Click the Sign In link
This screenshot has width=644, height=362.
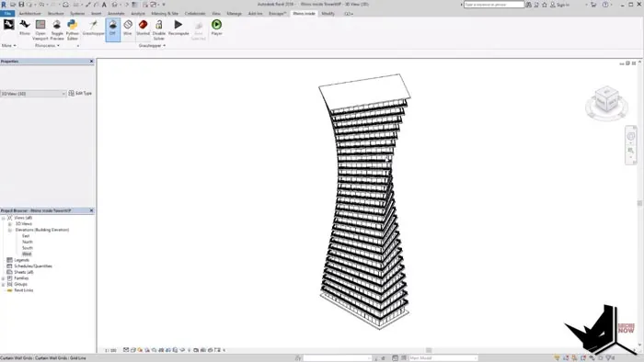point(563,5)
